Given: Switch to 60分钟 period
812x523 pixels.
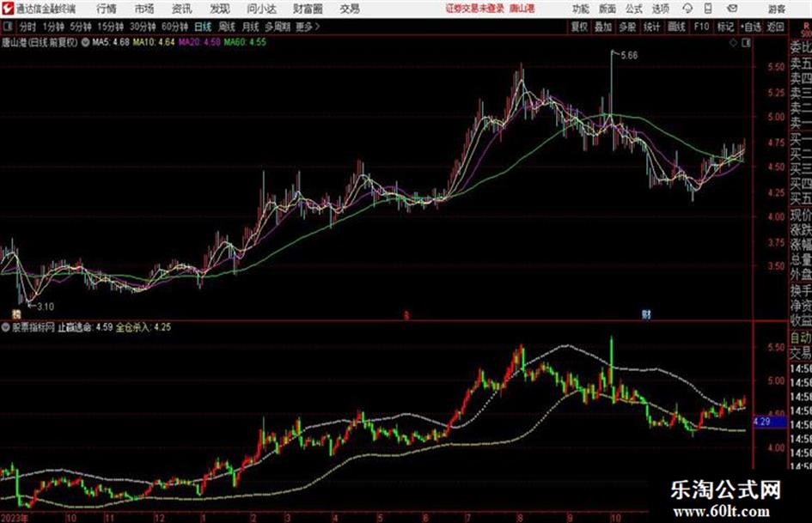Looking at the screenshot, I should coord(174,27).
